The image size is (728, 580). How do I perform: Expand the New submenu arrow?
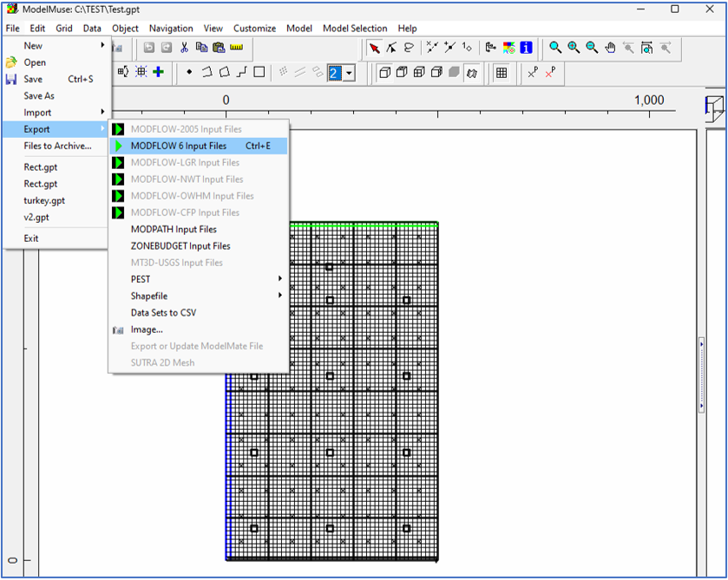click(102, 45)
